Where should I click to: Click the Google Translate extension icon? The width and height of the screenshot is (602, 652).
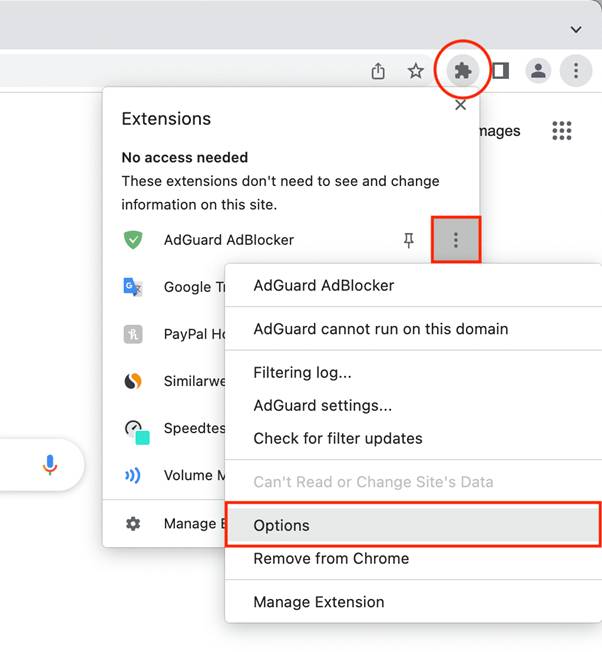click(x=133, y=287)
